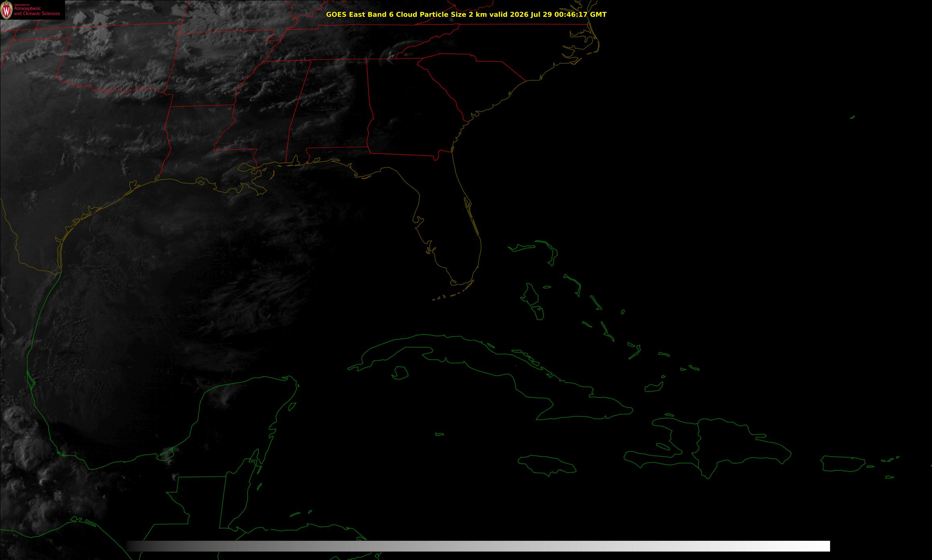Click the University of Wisconsin crest logo

(7, 10)
